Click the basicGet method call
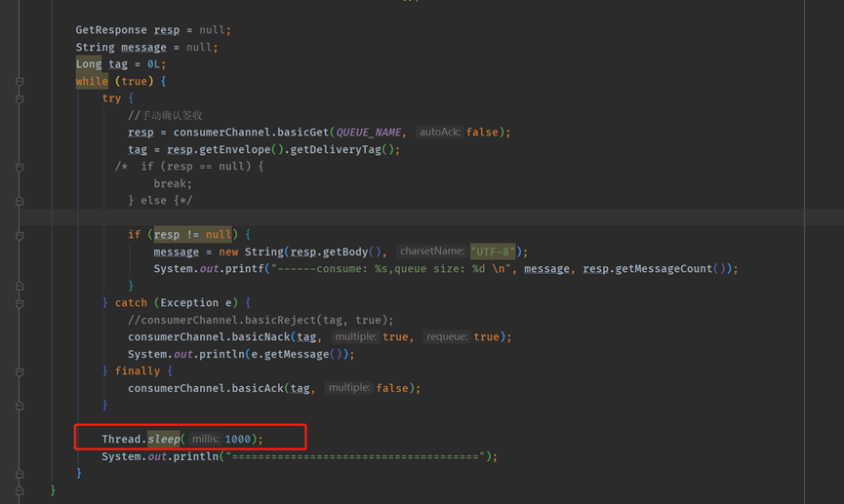 coord(299,133)
